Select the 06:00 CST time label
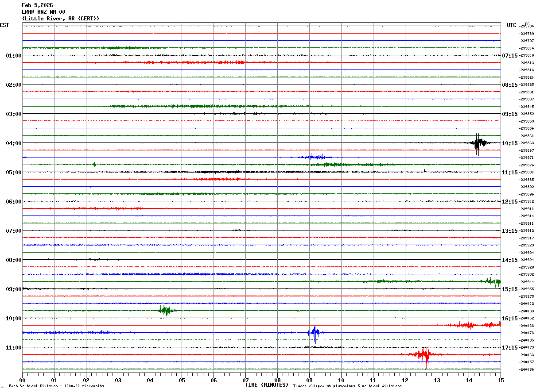The width and height of the screenshot is (536, 392). click(14, 201)
